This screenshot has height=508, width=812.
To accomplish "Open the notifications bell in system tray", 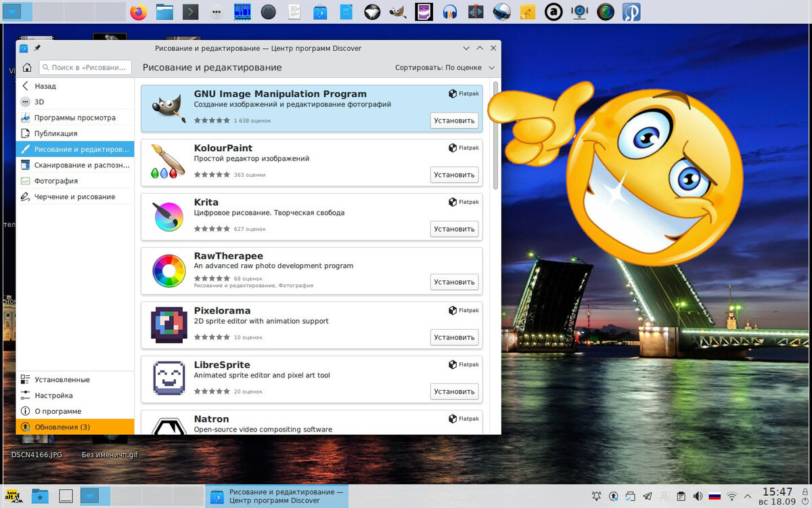I will (x=596, y=496).
